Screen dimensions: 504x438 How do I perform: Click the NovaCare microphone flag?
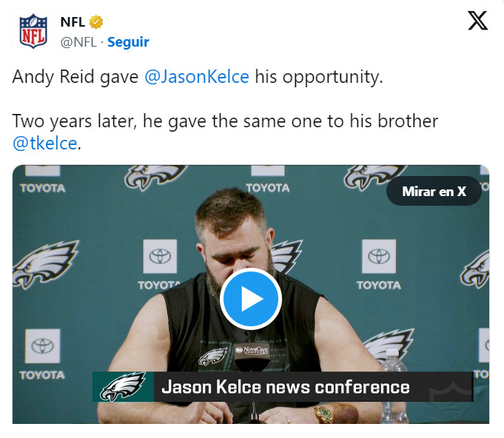[252, 350]
